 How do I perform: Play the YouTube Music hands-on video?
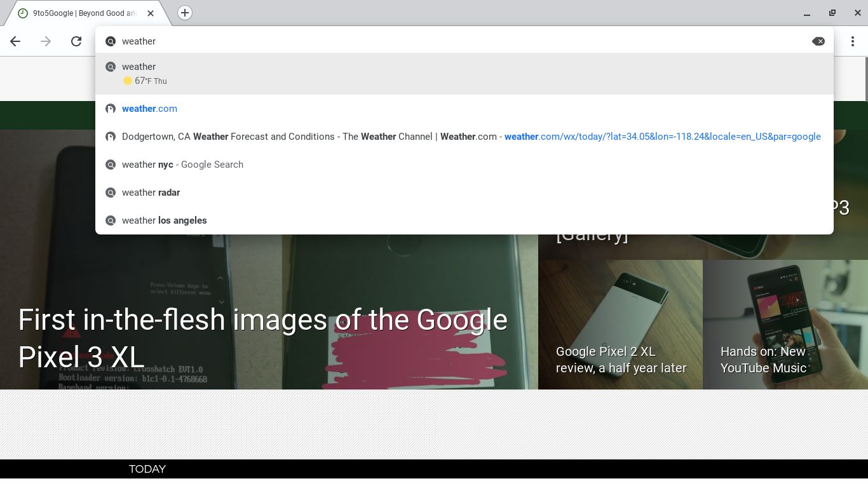785,324
